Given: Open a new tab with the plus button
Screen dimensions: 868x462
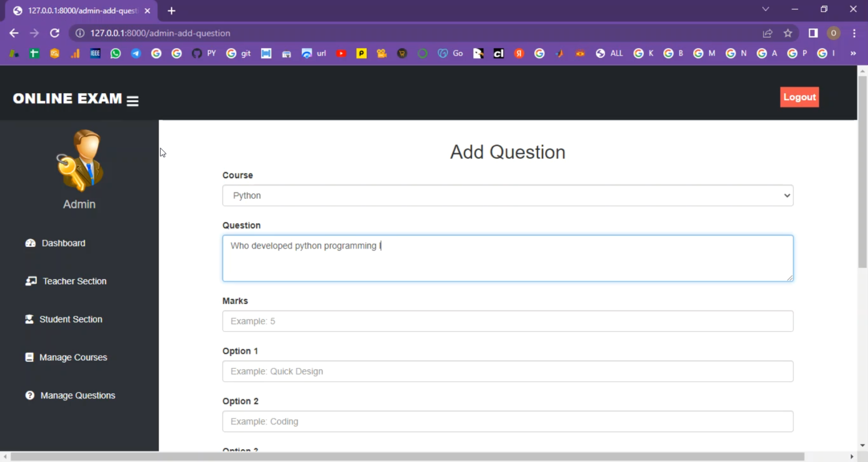Looking at the screenshot, I should pyautogui.click(x=171, y=11).
